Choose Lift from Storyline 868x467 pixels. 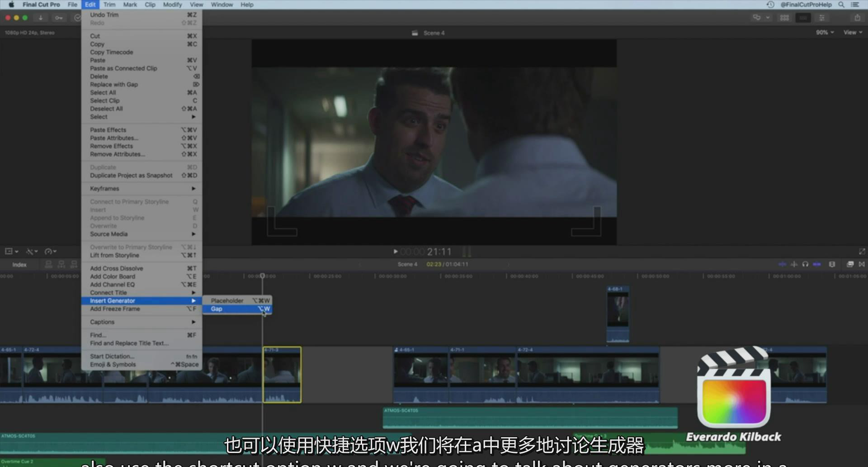[142, 256]
